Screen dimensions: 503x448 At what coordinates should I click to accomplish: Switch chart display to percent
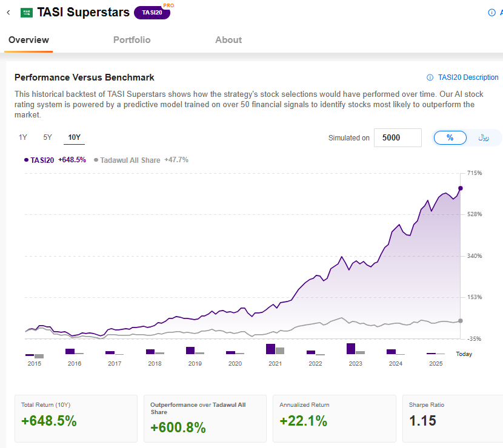click(x=450, y=138)
